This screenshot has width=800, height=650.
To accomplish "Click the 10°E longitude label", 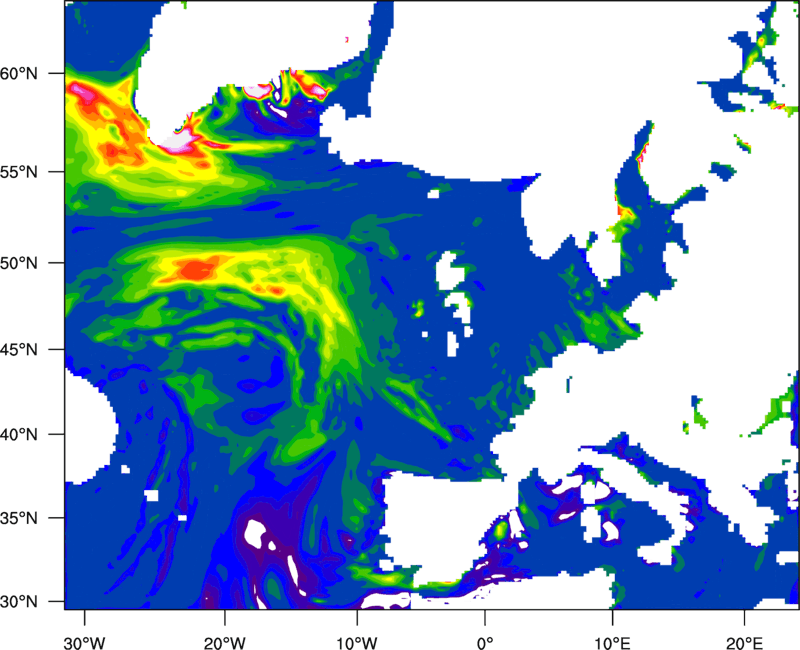I will click(612, 643).
